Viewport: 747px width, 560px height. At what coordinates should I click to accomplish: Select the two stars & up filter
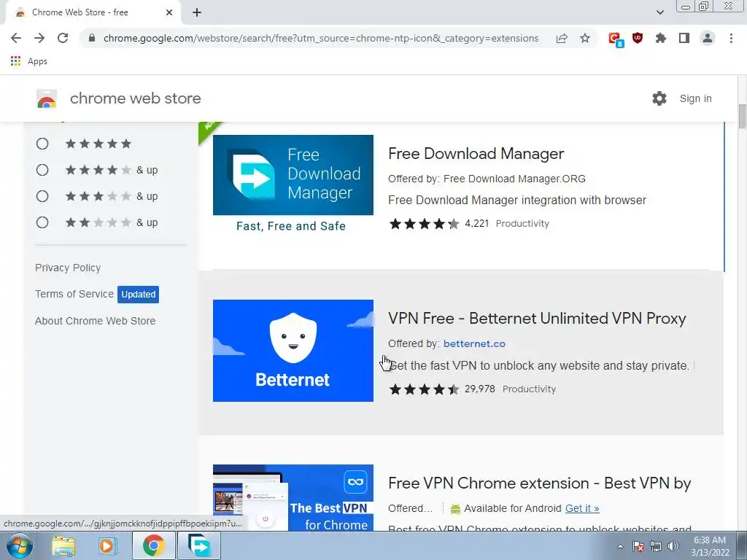[x=42, y=222]
